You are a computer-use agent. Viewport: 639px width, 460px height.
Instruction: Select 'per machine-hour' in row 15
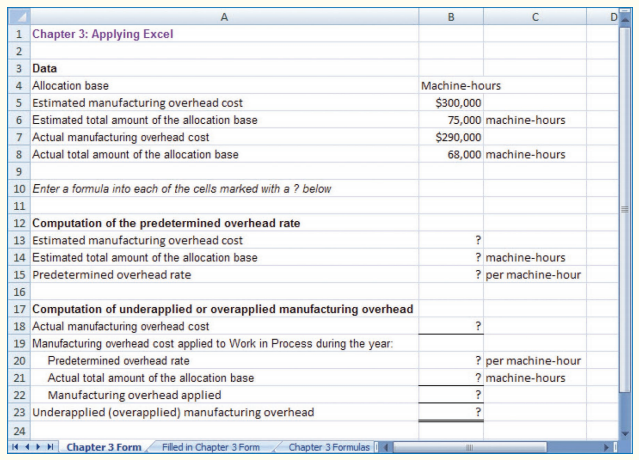tap(533, 275)
